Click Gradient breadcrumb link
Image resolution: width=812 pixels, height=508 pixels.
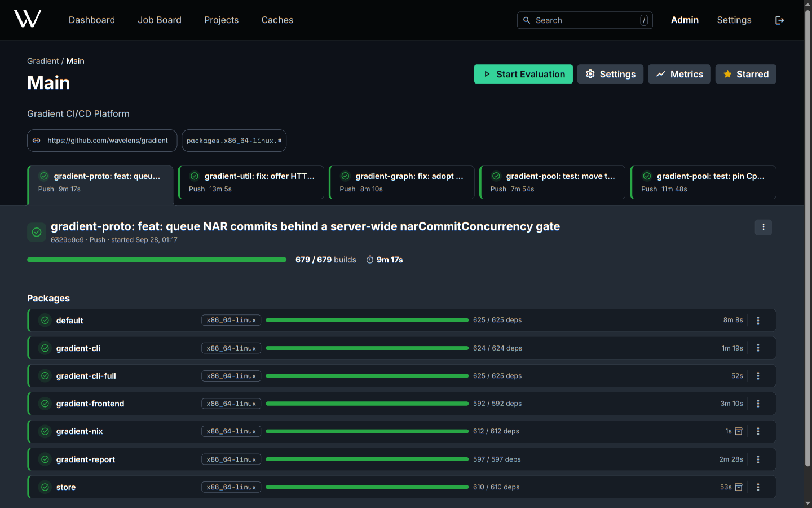coord(43,61)
